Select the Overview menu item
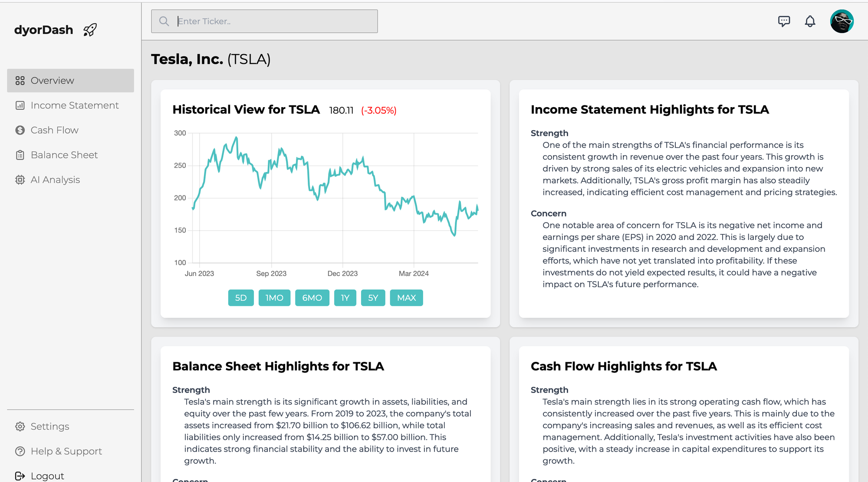 click(70, 81)
